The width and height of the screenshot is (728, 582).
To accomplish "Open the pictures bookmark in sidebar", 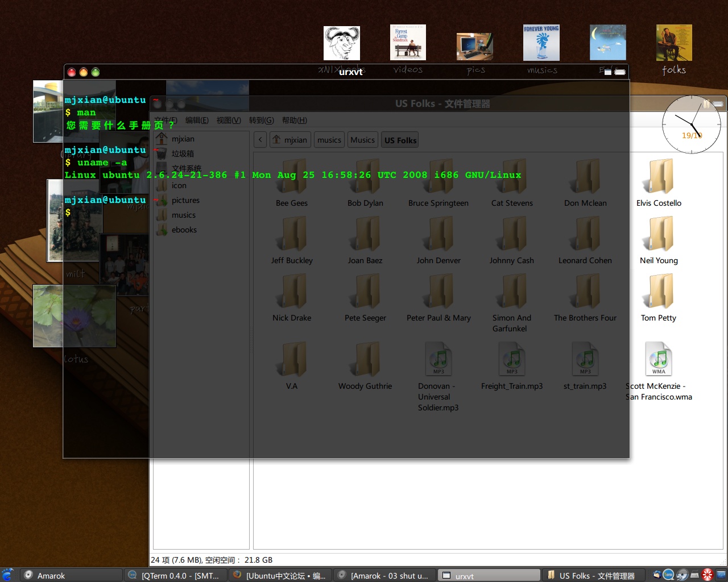I will (x=201, y=200).
